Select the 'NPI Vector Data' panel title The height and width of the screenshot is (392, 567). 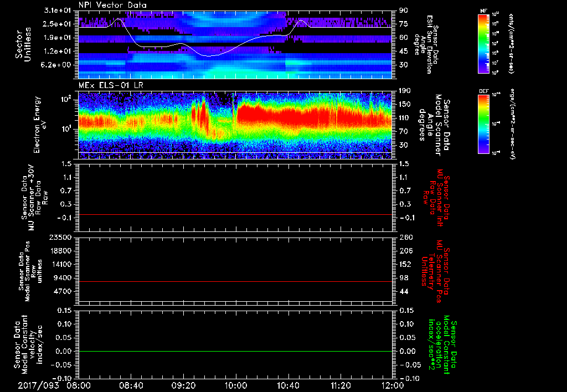tap(112, 5)
